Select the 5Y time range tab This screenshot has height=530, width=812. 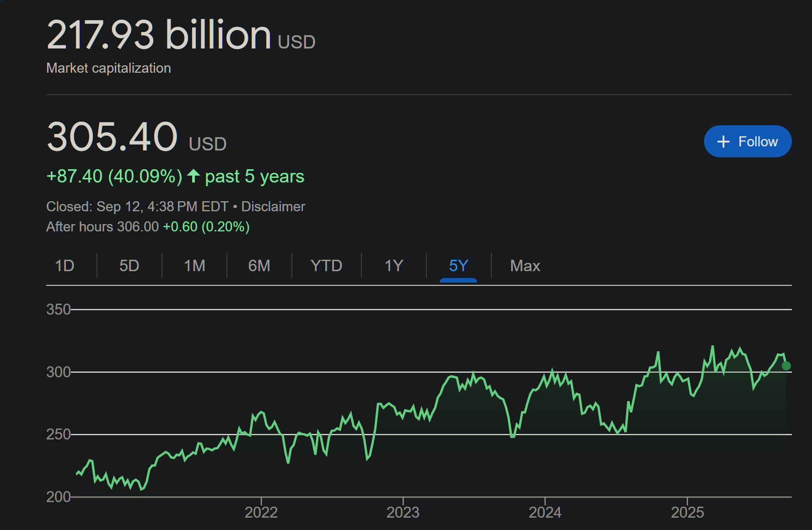[x=458, y=266]
